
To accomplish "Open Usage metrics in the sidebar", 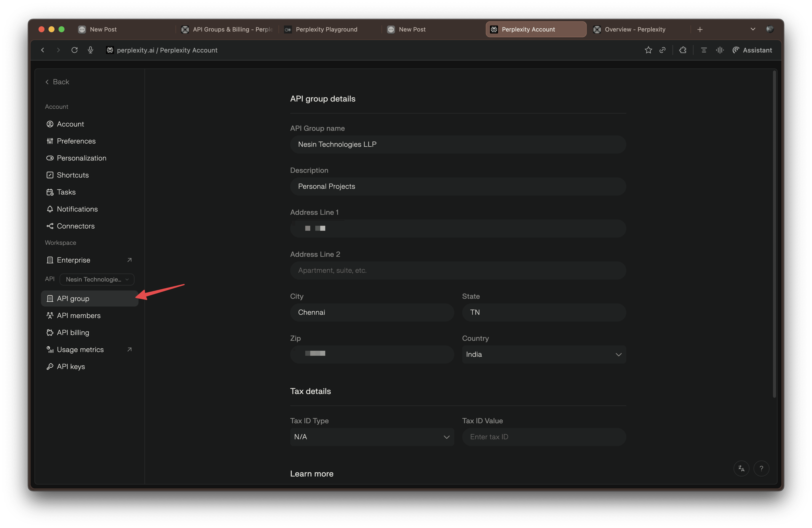I will coord(89,349).
